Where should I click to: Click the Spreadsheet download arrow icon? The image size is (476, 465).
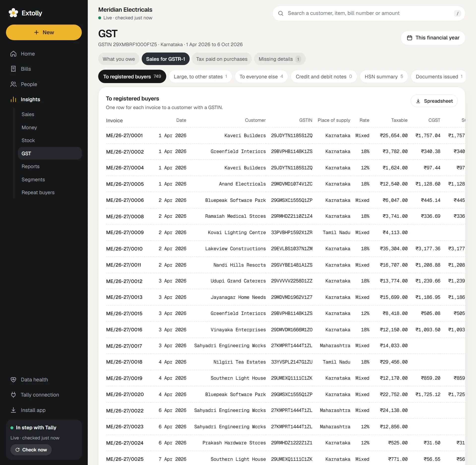pyautogui.click(x=418, y=101)
